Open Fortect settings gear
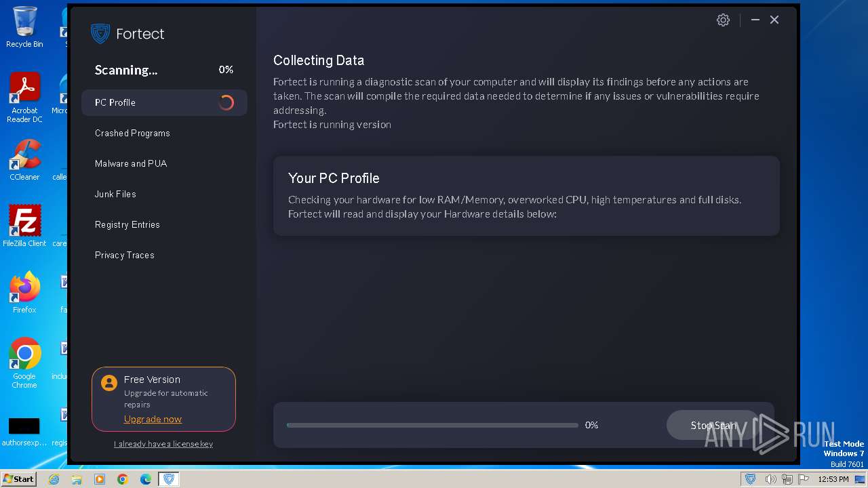Screen dimensions: 868x488 tap(723, 20)
